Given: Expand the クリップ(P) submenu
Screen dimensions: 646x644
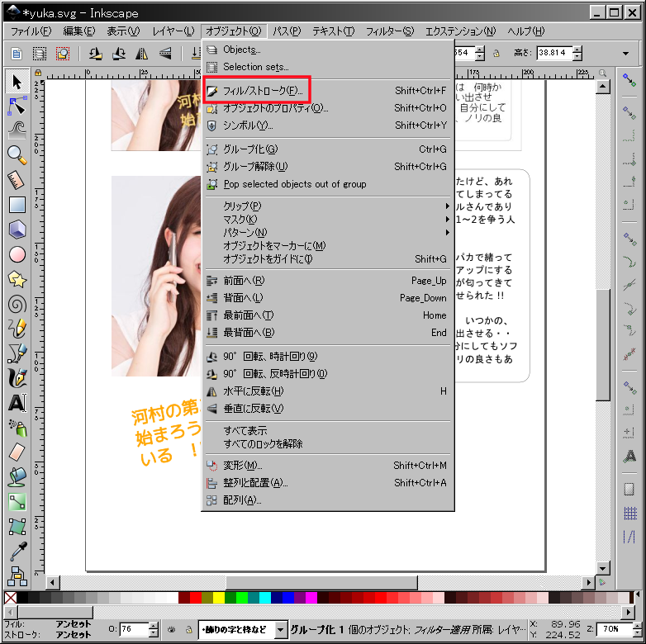Looking at the screenshot, I should [x=328, y=206].
